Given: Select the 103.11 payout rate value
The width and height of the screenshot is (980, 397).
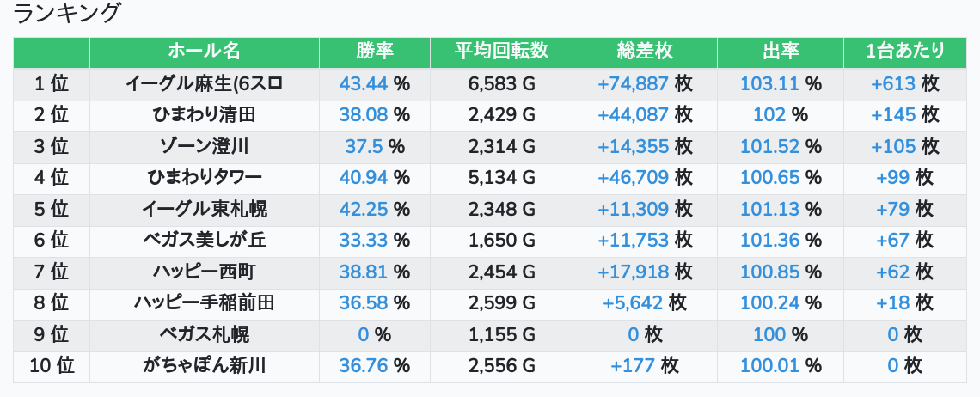Looking at the screenshot, I should (769, 83).
